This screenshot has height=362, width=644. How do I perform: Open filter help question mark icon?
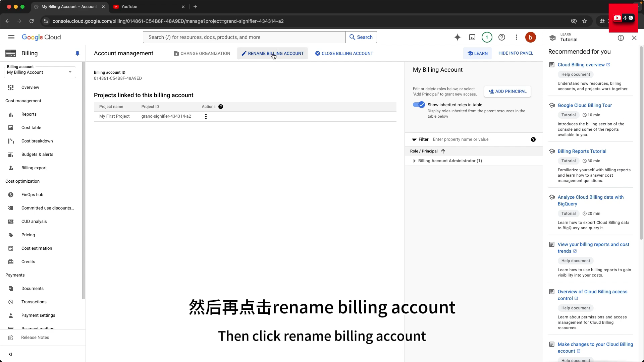pos(533,139)
